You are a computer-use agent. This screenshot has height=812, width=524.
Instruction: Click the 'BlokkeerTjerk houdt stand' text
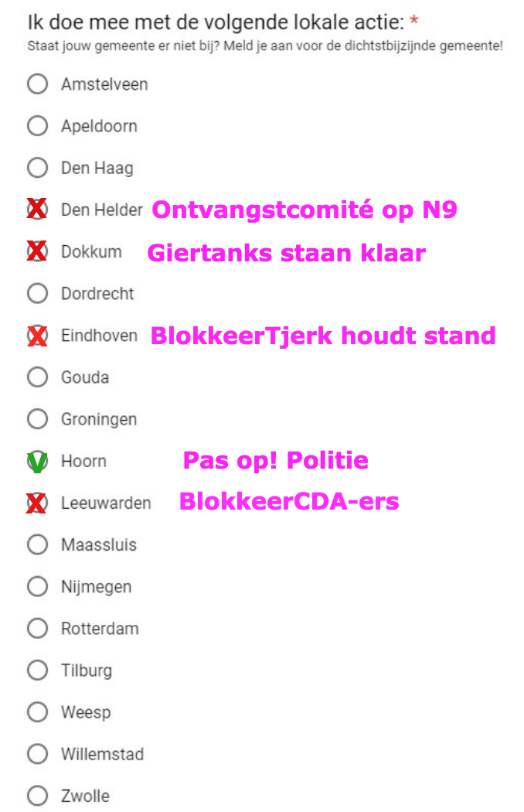(x=324, y=335)
